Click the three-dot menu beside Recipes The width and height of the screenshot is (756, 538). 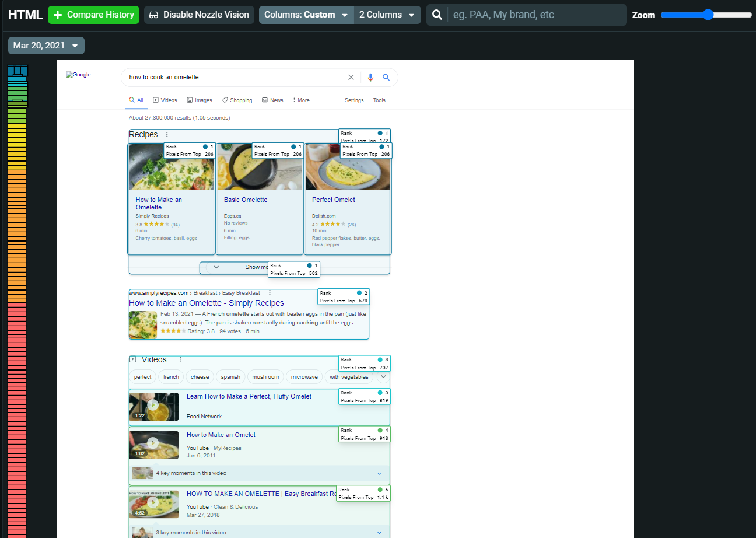point(167,134)
